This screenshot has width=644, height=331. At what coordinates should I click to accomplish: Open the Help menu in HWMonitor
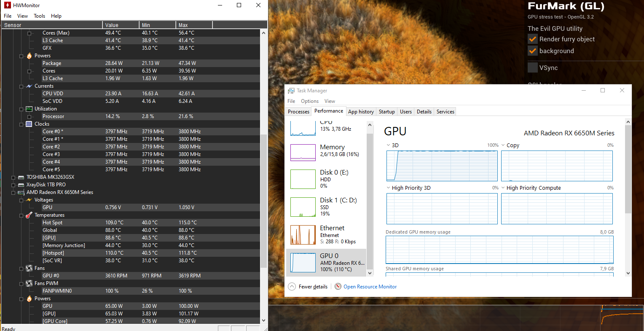pyautogui.click(x=56, y=16)
